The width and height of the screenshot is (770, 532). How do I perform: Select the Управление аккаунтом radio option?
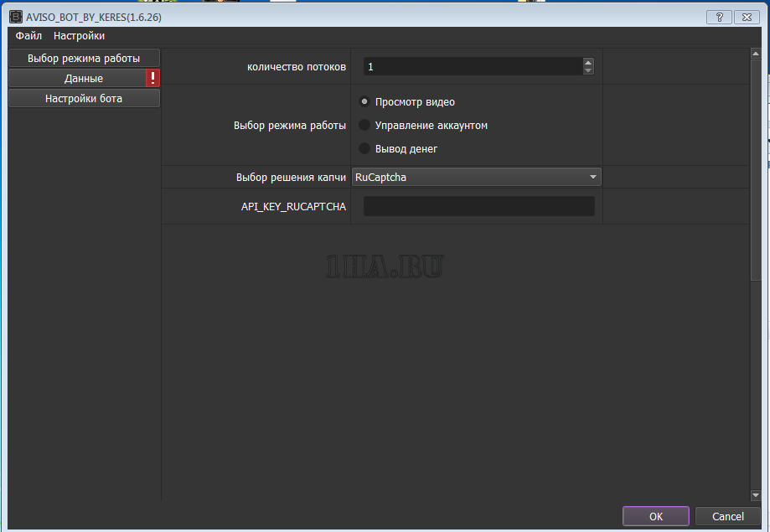[x=364, y=126]
